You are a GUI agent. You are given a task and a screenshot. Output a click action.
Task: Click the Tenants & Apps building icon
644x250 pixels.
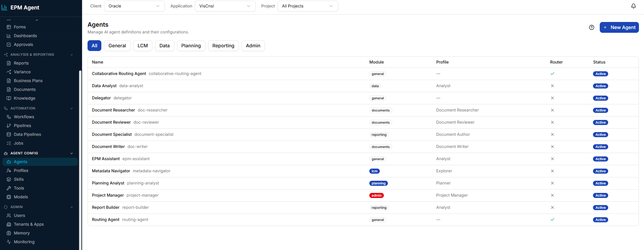[9, 224]
